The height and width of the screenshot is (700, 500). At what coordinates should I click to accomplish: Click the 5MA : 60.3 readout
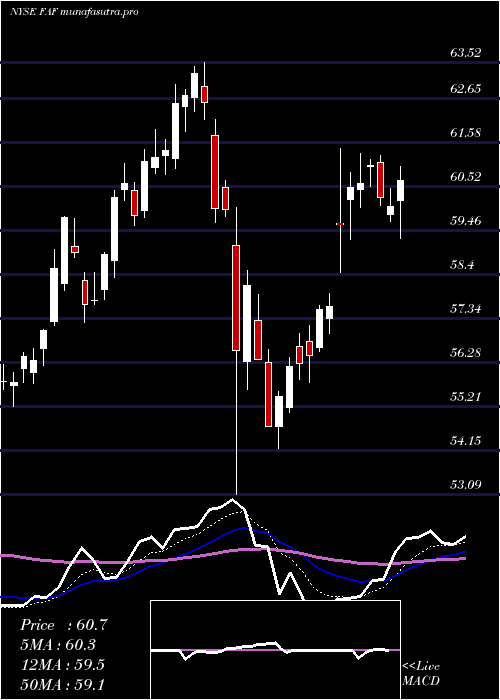(58, 645)
